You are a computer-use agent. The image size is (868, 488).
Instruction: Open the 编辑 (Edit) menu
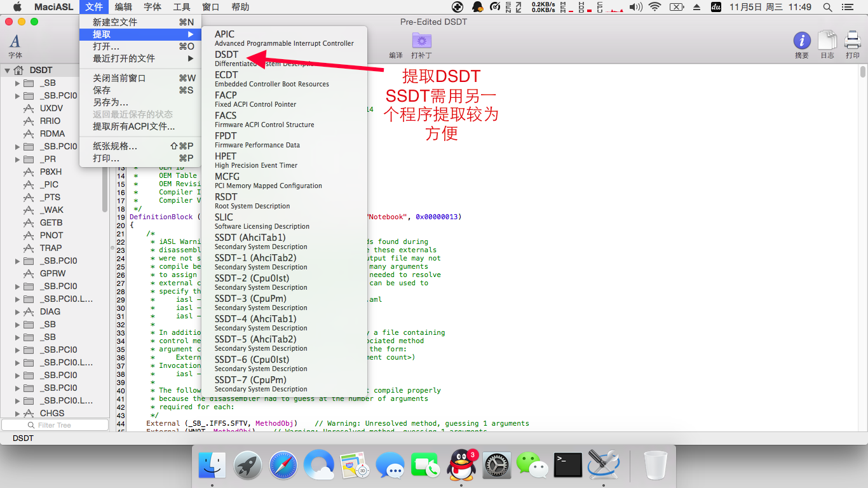tap(123, 7)
